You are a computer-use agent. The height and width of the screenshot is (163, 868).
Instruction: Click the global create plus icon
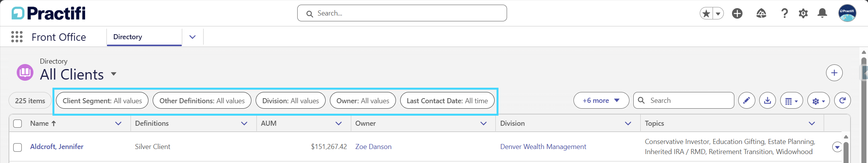(x=737, y=14)
